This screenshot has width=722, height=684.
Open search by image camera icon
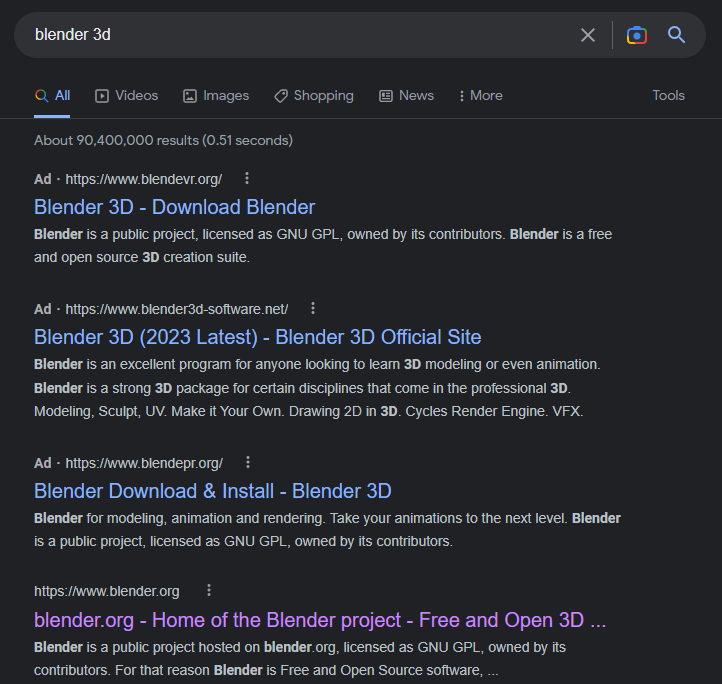tap(637, 35)
